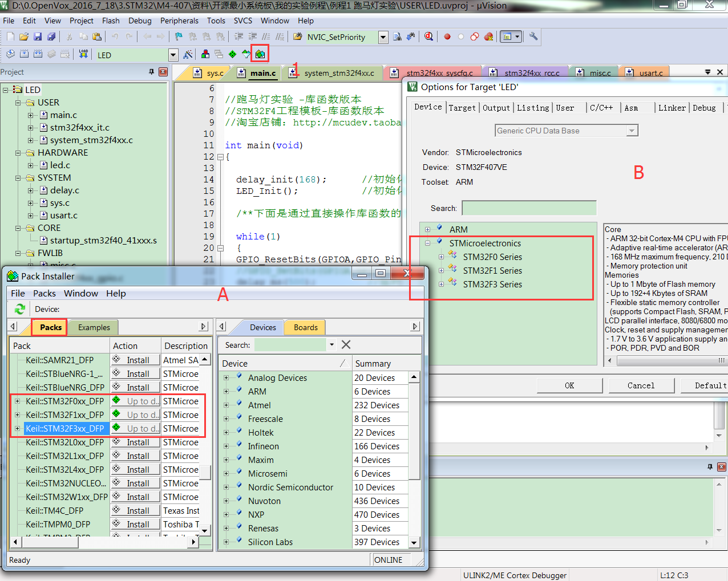
Task: Click the device Search field in Options
Action: point(529,208)
